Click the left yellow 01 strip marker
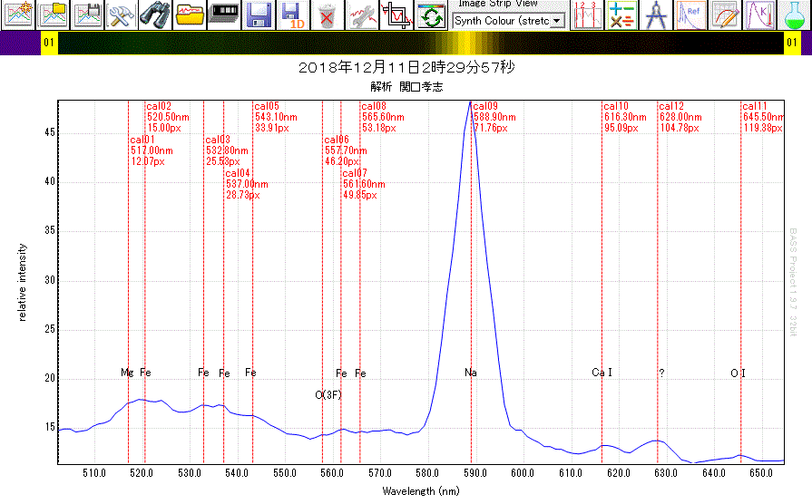Viewport: 812px width, 504px height. pyautogui.click(x=49, y=43)
